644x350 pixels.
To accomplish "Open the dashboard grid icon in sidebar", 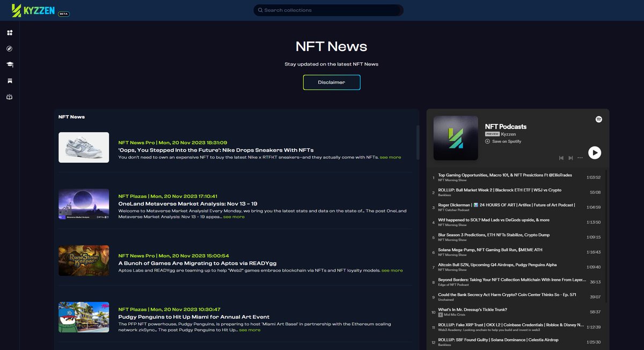I will tap(10, 33).
